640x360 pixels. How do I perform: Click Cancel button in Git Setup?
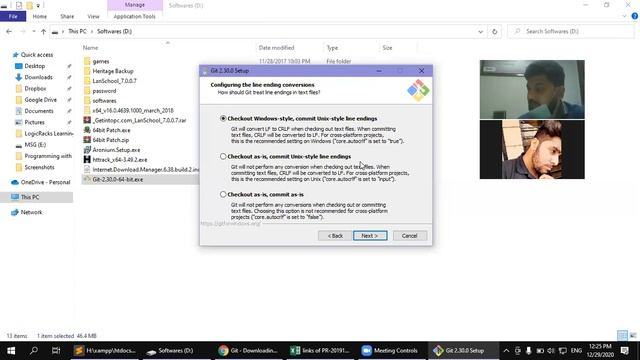click(x=409, y=236)
